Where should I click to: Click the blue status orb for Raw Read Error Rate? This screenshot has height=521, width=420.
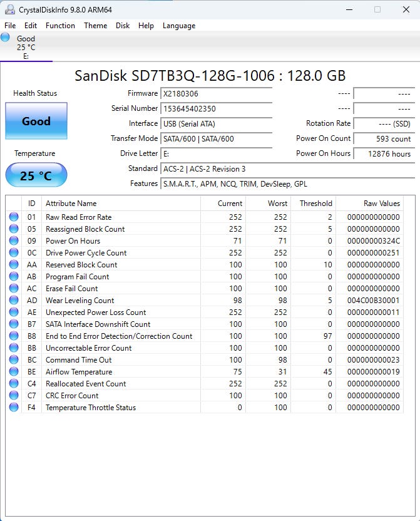14,217
